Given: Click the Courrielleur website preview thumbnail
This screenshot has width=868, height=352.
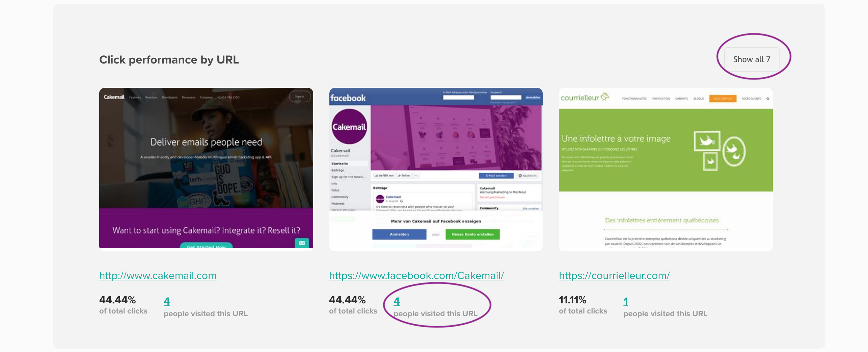Looking at the screenshot, I should (x=666, y=169).
